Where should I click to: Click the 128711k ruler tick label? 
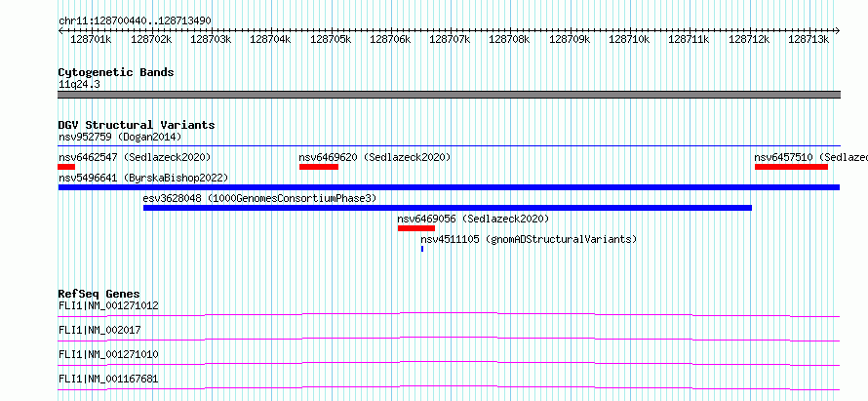690,39
